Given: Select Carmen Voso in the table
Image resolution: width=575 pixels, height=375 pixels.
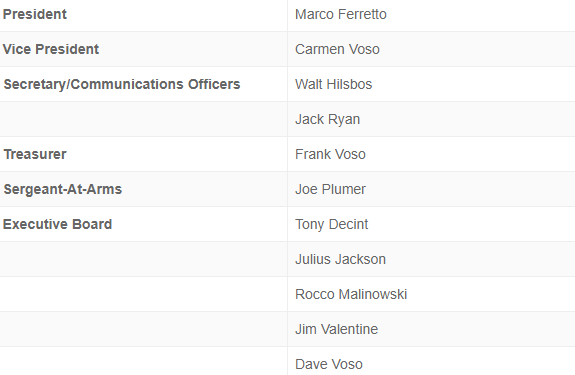Looking at the screenshot, I should [x=337, y=49].
